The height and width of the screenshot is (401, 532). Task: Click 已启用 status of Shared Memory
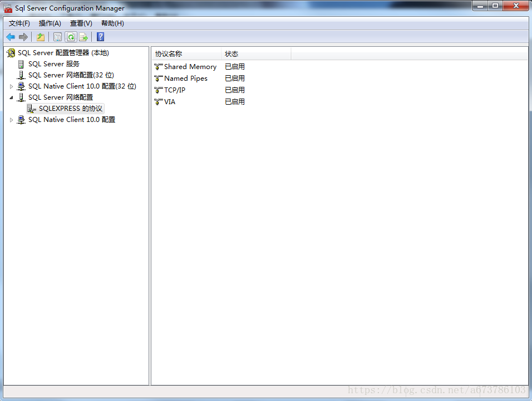coord(235,67)
